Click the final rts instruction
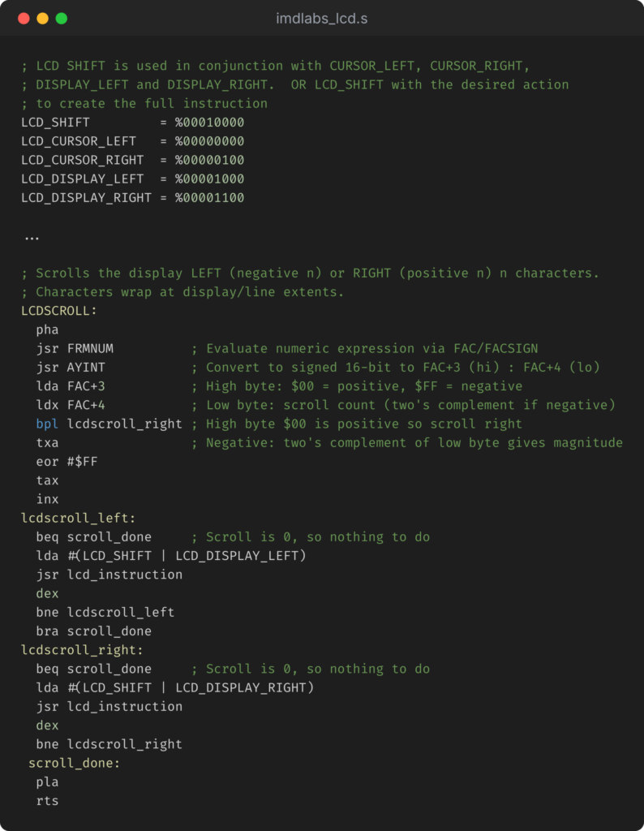 (x=47, y=801)
